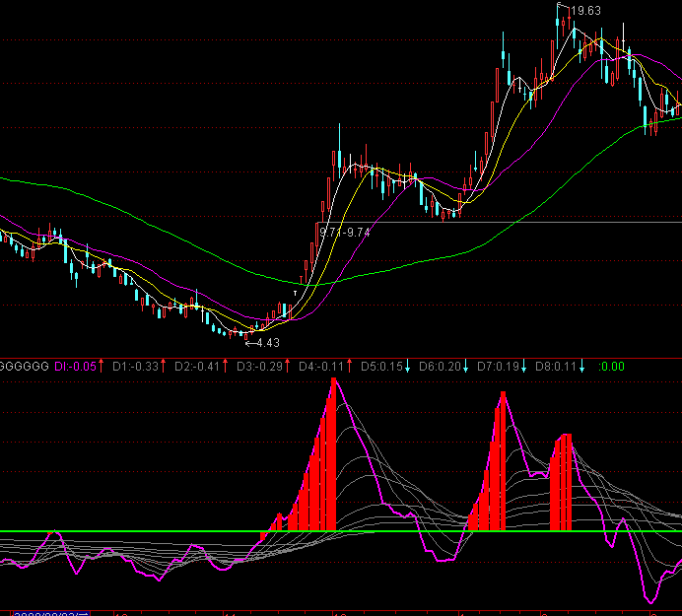
Task: Select the D7:0.19 indicator label
Action: click(x=498, y=367)
